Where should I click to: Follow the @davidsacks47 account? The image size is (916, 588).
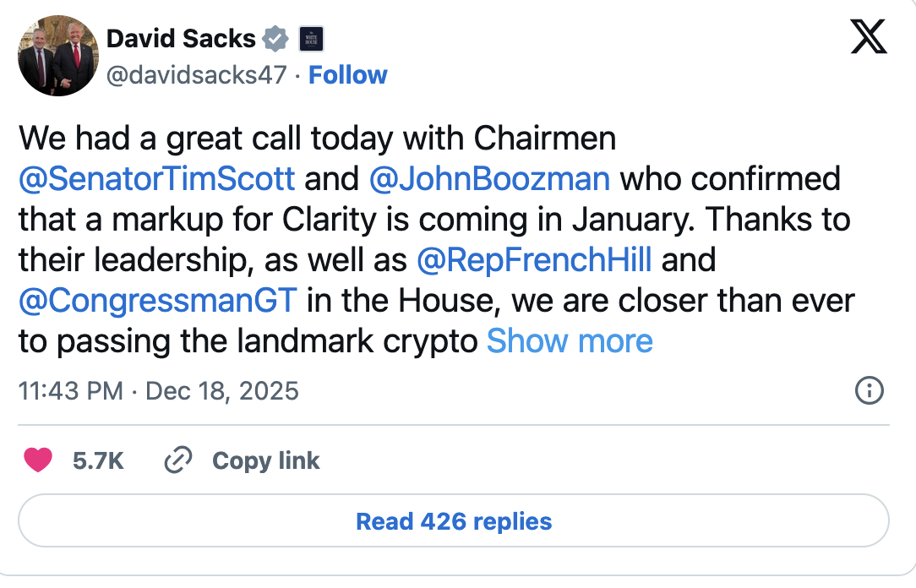[347, 75]
